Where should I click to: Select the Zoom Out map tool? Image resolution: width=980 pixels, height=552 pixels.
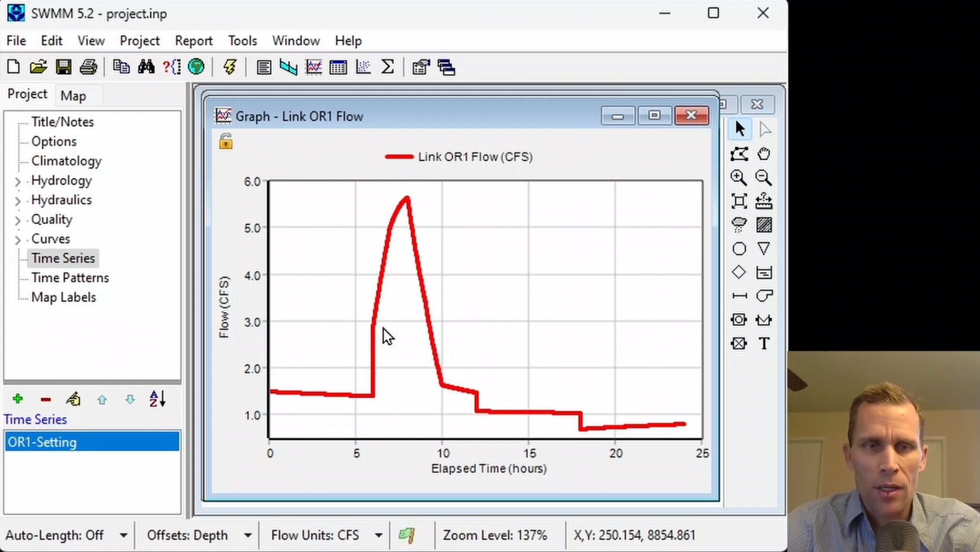pos(764,178)
